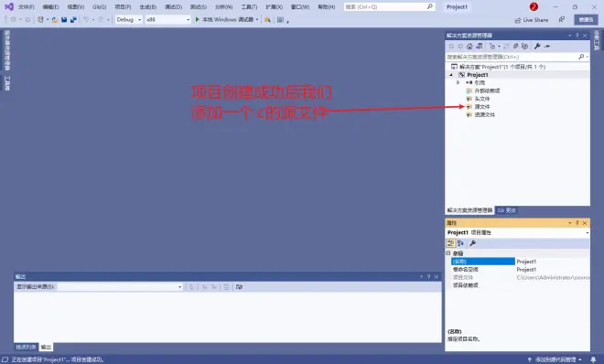Select the 源文件 folder in tree

pyautogui.click(x=482, y=107)
